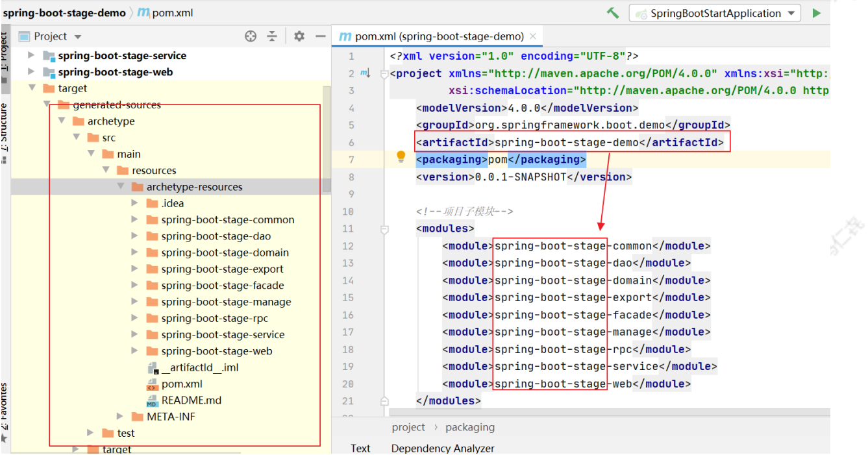This screenshot has height=455, width=868.
Task: Click packaging breadcrumb at editor bottom
Action: pyautogui.click(x=470, y=427)
